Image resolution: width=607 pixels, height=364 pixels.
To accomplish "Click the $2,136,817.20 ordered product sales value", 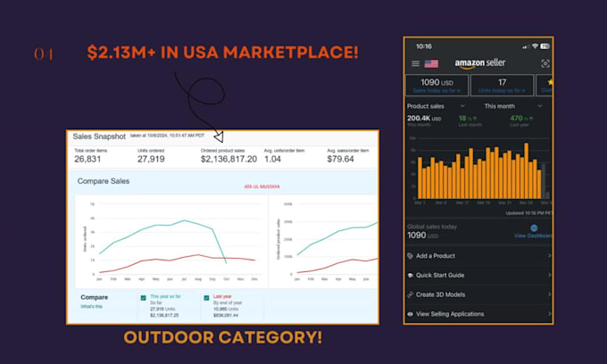I will (229, 159).
